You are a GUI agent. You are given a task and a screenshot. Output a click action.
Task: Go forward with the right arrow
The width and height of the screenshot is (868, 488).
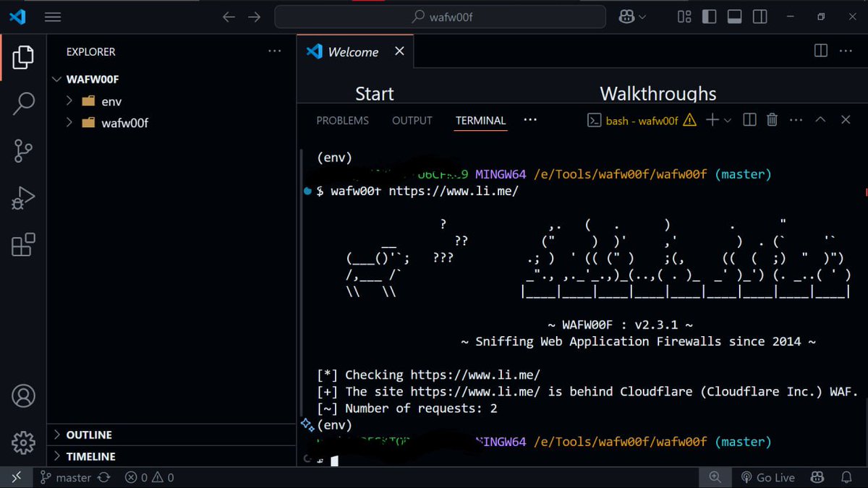click(254, 17)
